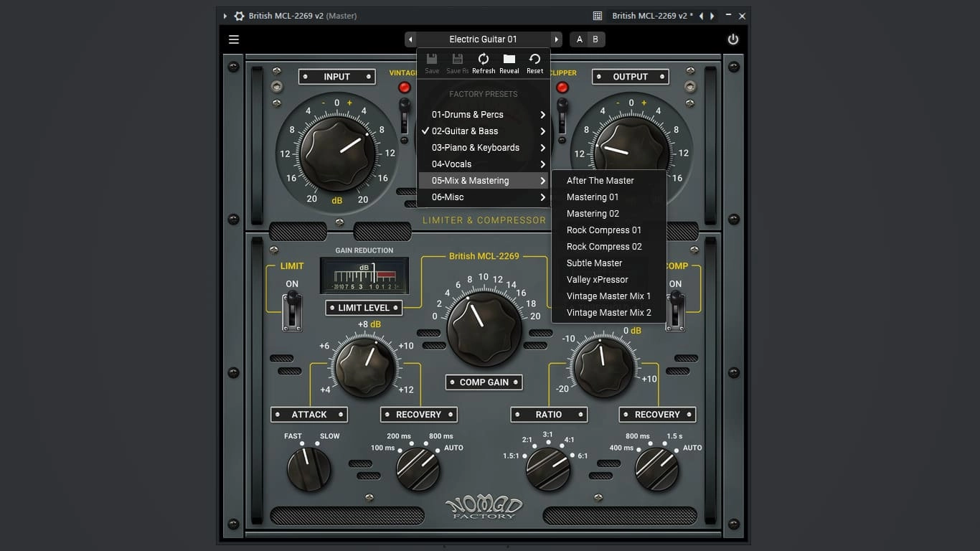Click the OUTPUT label plate
This screenshot has height=551, width=980.
click(x=631, y=77)
